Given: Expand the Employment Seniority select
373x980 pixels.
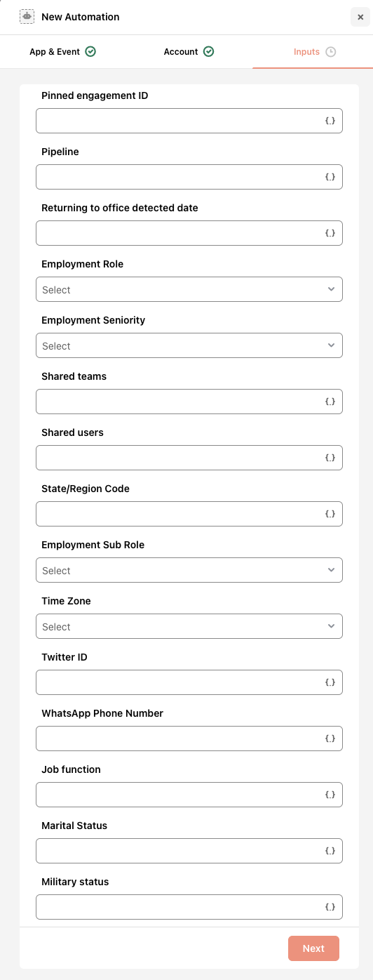Looking at the screenshot, I should click(189, 345).
